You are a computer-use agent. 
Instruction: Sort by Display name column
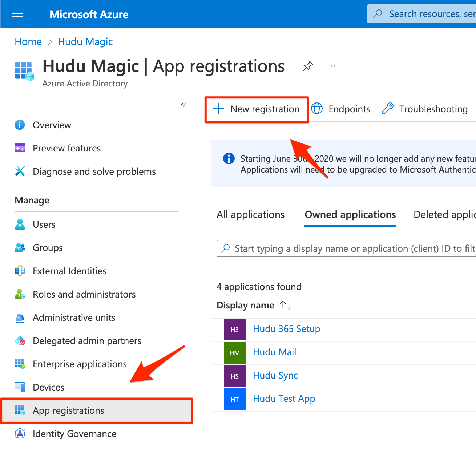click(x=245, y=306)
